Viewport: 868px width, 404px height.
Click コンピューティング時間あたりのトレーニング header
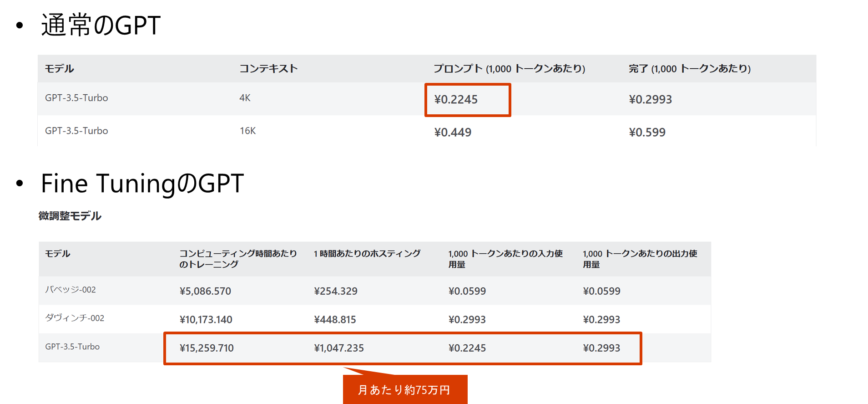238,259
